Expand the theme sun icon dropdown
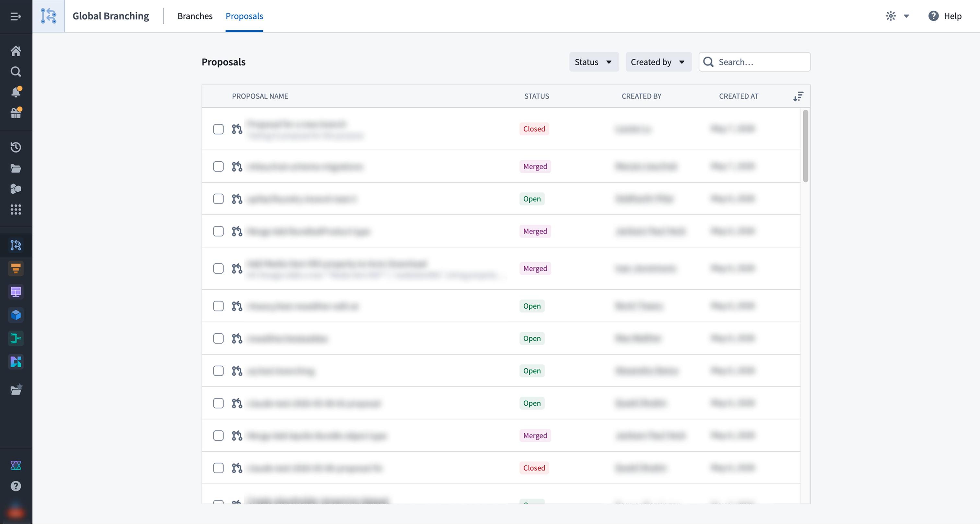Screen dimensions: 980x524 (x=898, y=16)
